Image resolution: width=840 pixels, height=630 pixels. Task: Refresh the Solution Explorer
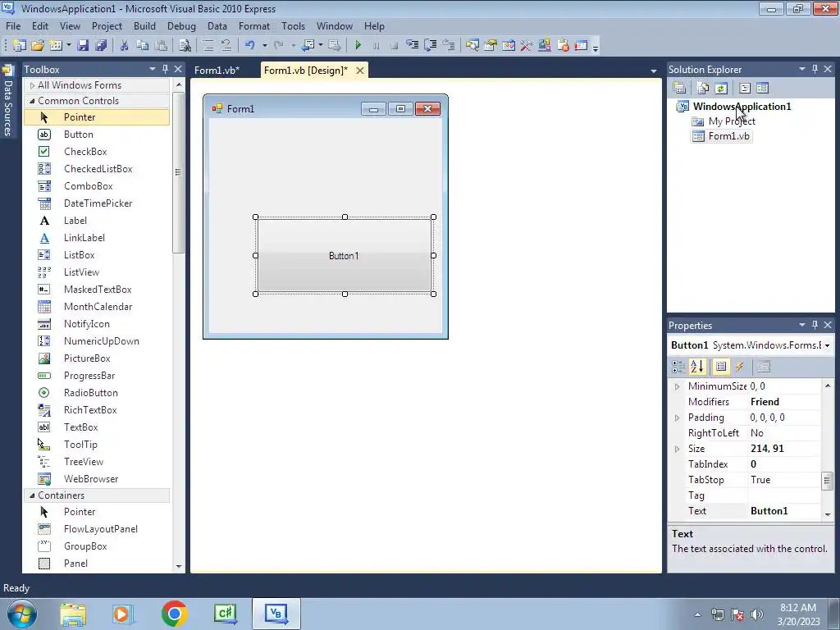(x=721, y=88)
